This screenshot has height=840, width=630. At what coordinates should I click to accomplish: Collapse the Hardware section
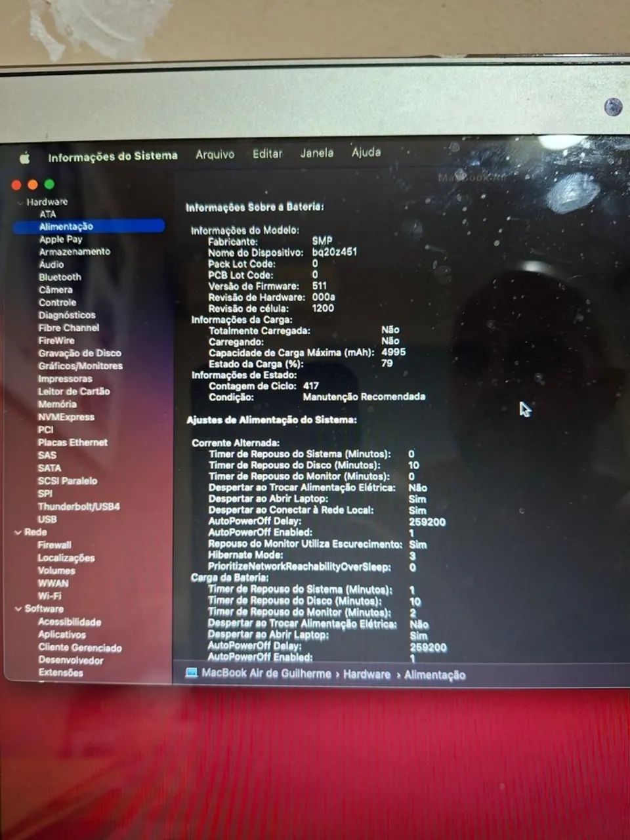[x=20, y=202]
